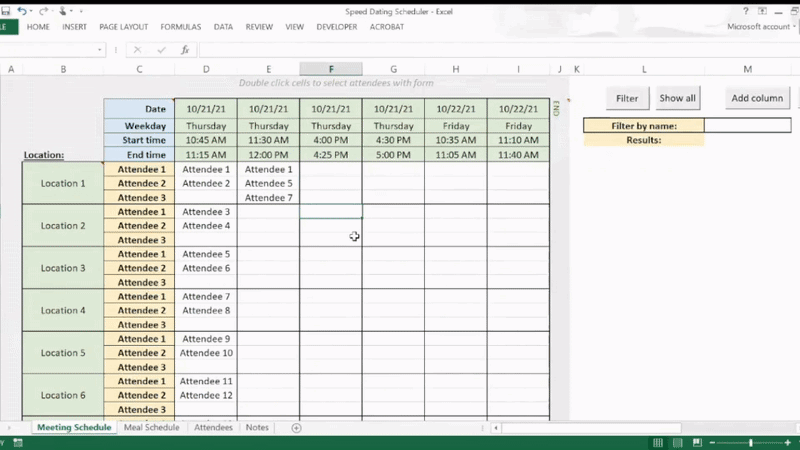Select the Location: heading cell
The width and height of the screenshot is (800, 450).
coord(44,155)
